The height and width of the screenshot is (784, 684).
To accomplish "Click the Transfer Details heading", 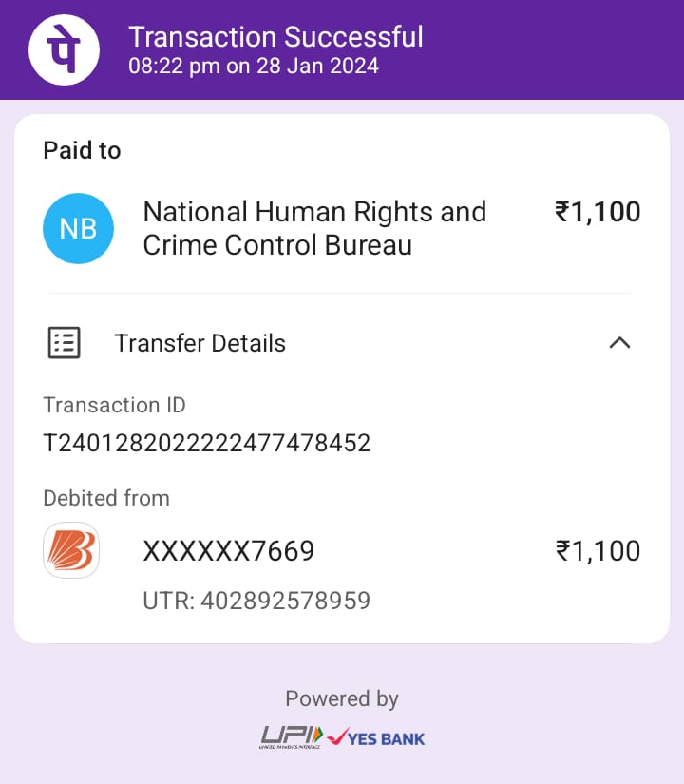I will (x=199, y=343).
